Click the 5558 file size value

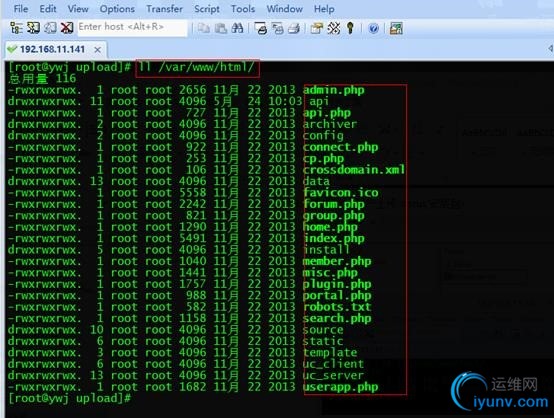193,193
